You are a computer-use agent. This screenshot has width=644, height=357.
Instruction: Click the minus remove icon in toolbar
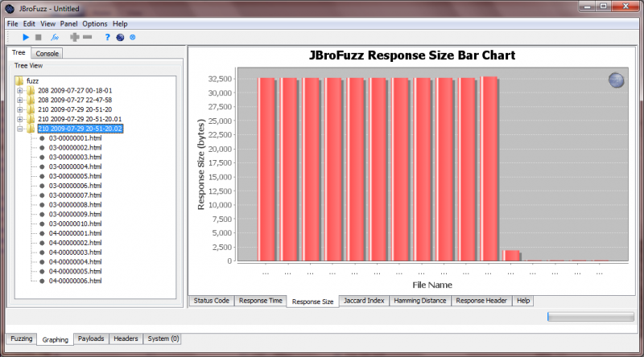point(87,37)
